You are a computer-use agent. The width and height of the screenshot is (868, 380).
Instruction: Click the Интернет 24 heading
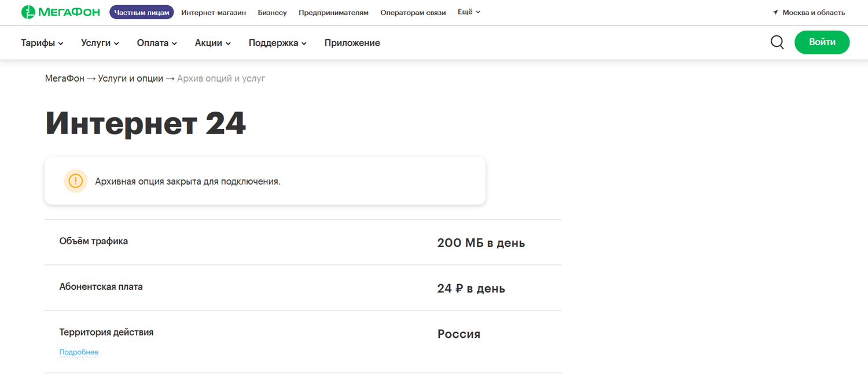coord(146,123)
